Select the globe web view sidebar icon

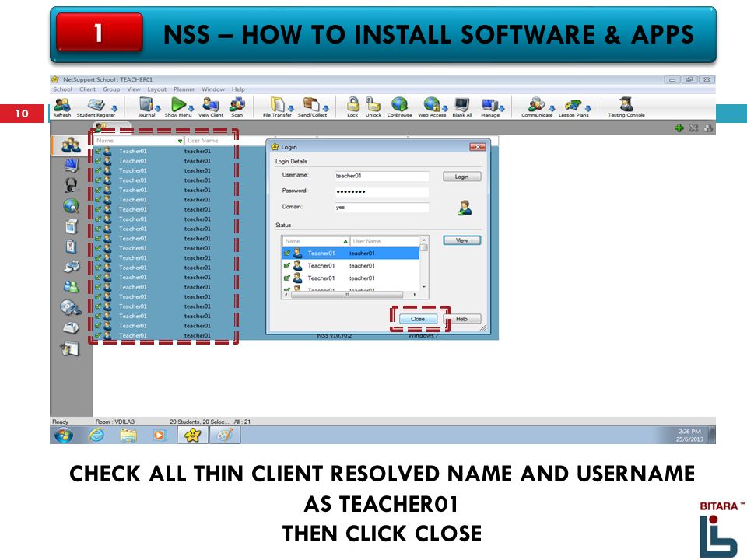(x=71, y=205)
